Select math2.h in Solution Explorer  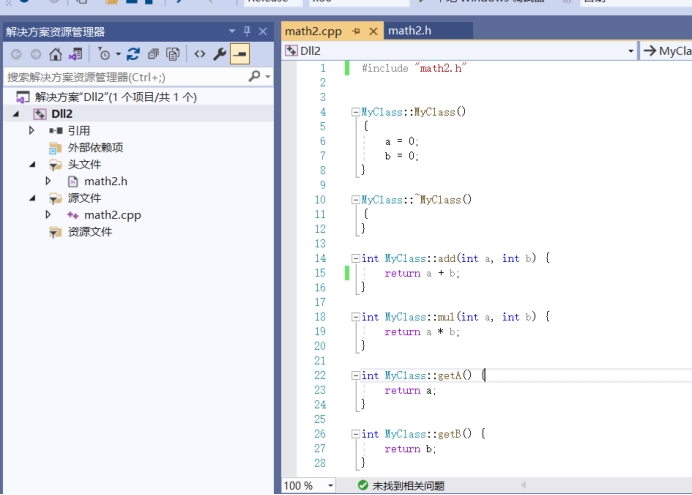[106, 181]
